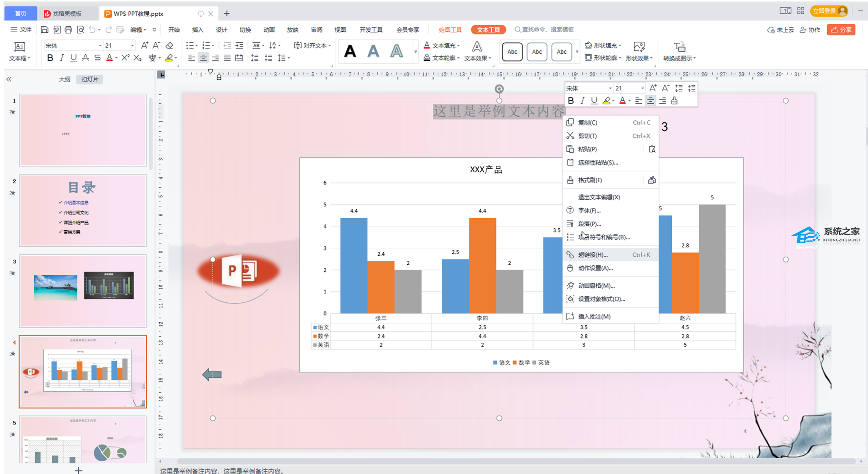Click the format painter icon in mini toolbar

(x=674, y=101)
